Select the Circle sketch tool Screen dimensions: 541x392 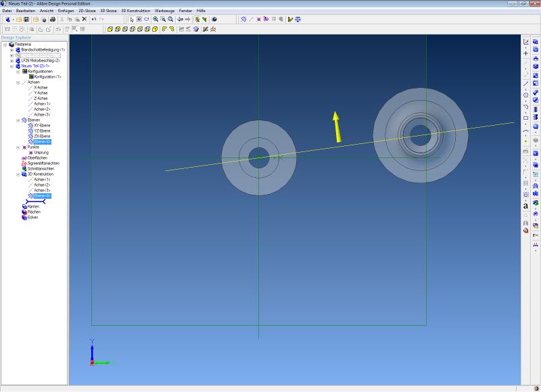(526, 95)
